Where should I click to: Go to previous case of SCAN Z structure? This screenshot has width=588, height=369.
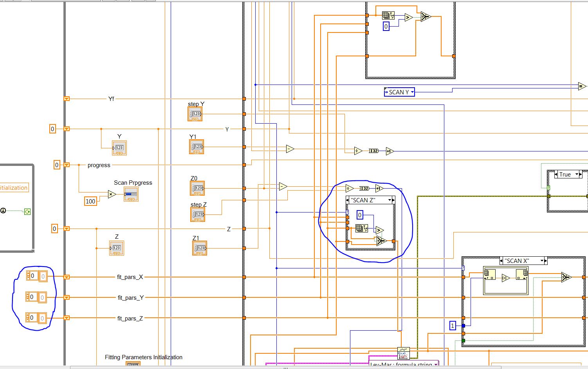click(x=348, y=200)
